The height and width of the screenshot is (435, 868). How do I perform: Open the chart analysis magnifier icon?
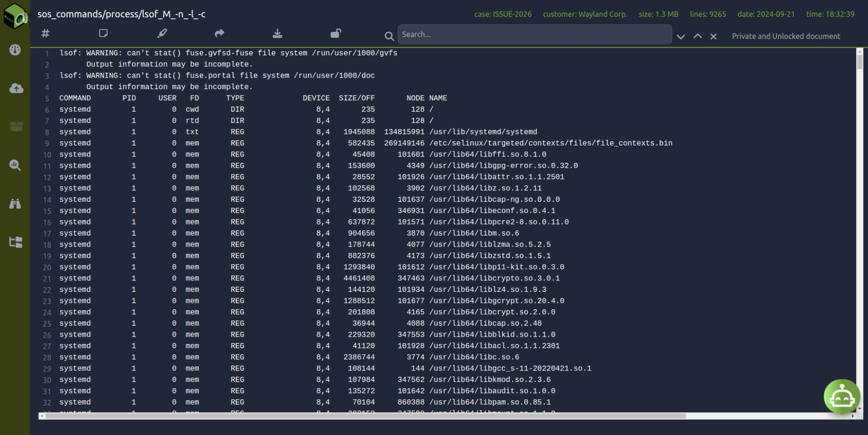(x=15, y=165)
